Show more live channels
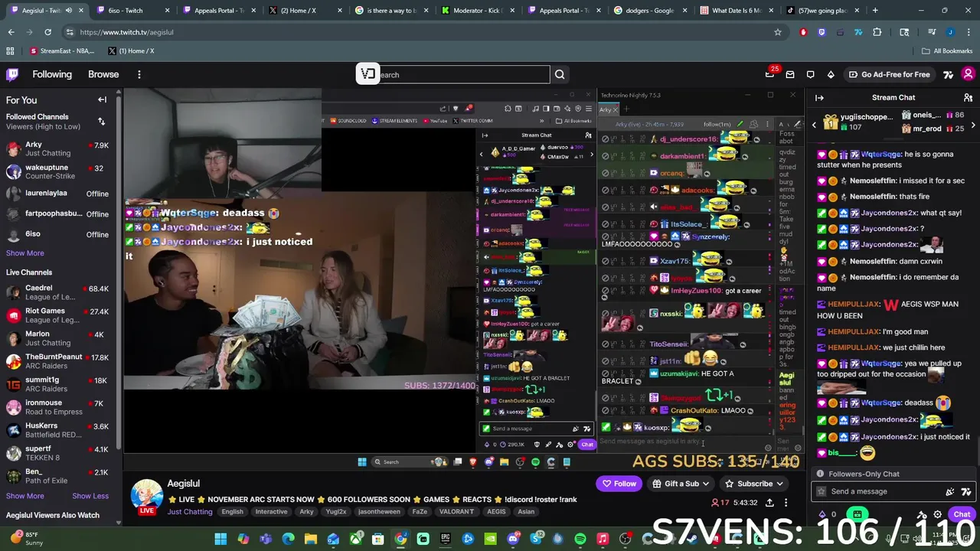Image resolution: width=980 pixels, height=551 pixels. (25, 496)
